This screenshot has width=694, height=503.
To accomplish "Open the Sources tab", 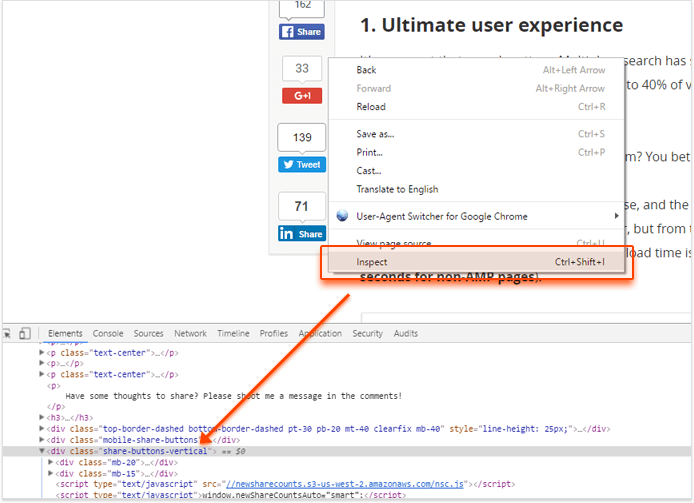I will 149,333.
